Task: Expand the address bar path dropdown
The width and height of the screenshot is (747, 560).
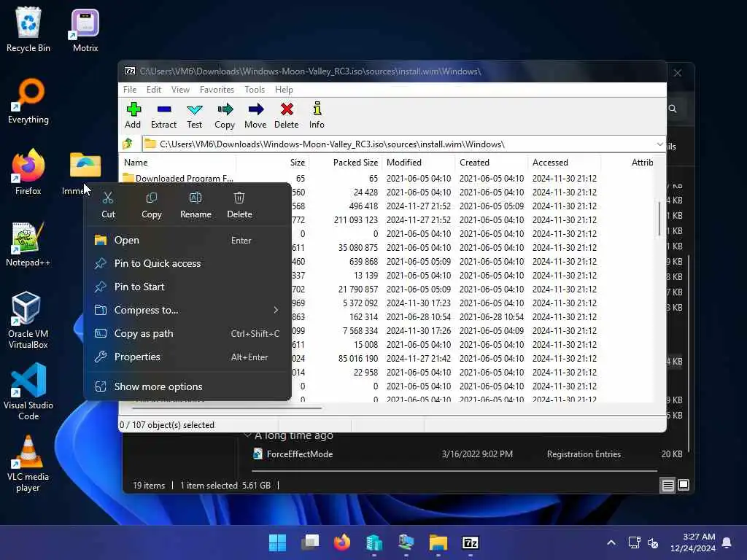Action: (659, 144)
